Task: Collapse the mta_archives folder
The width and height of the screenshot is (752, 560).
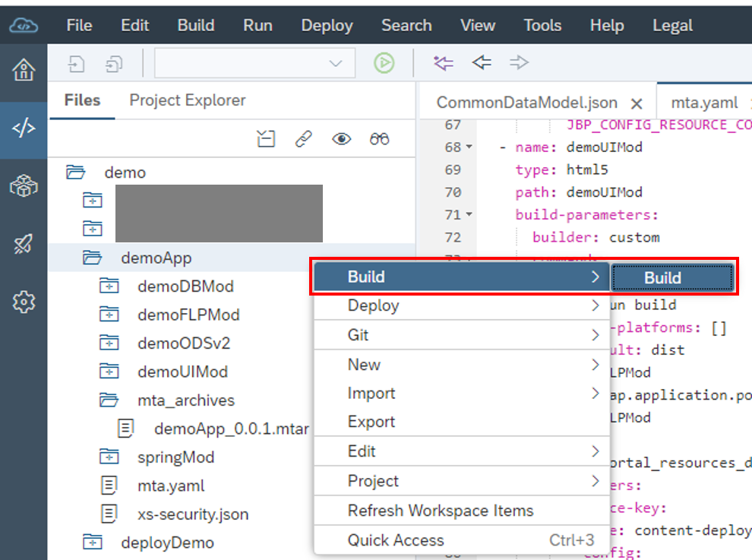Action: 109,400
